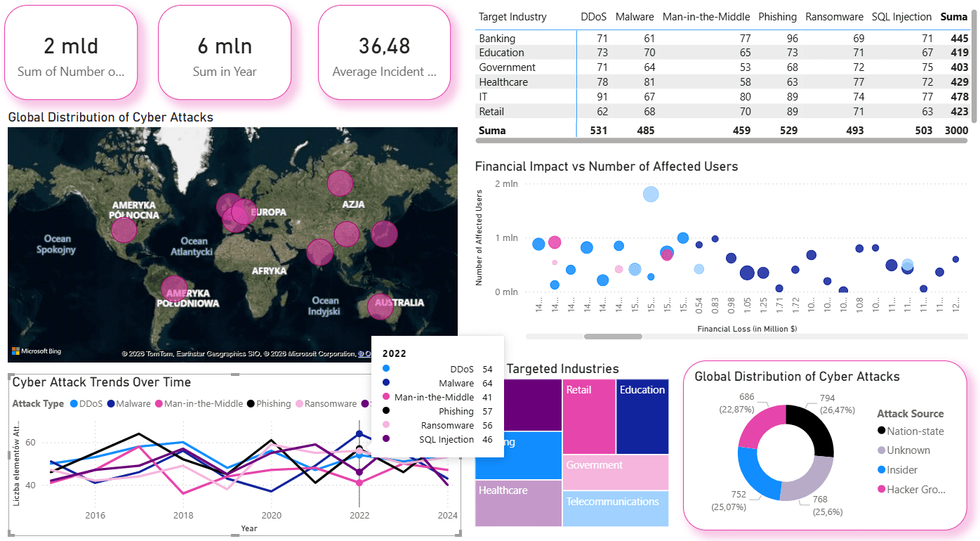Click the 'SQL Injection 46' row in the tooltip

click(x=437, y=439)
